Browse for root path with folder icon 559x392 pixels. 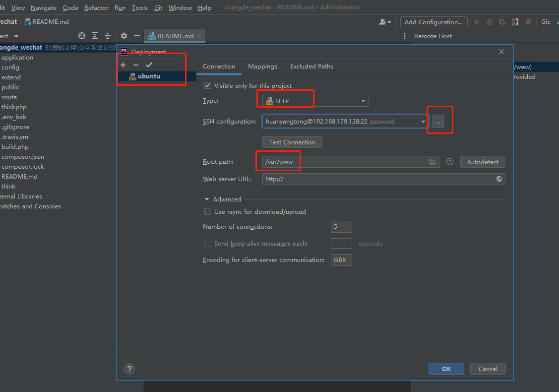coord(433,162)
